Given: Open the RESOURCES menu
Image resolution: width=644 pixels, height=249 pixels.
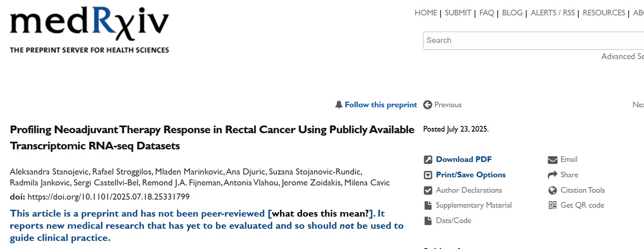Looking at the screenshot, I should (603, 13).
